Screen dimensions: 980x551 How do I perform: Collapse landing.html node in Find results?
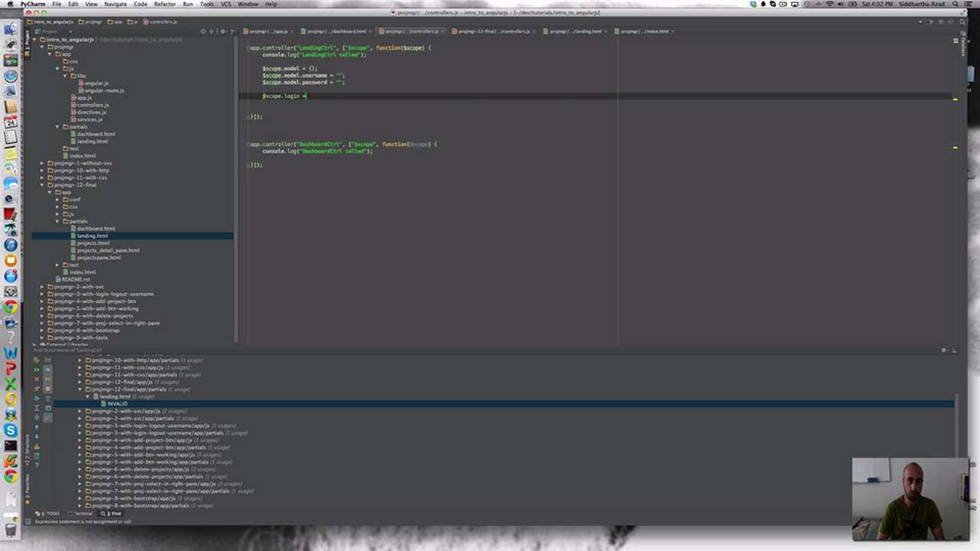87,396
